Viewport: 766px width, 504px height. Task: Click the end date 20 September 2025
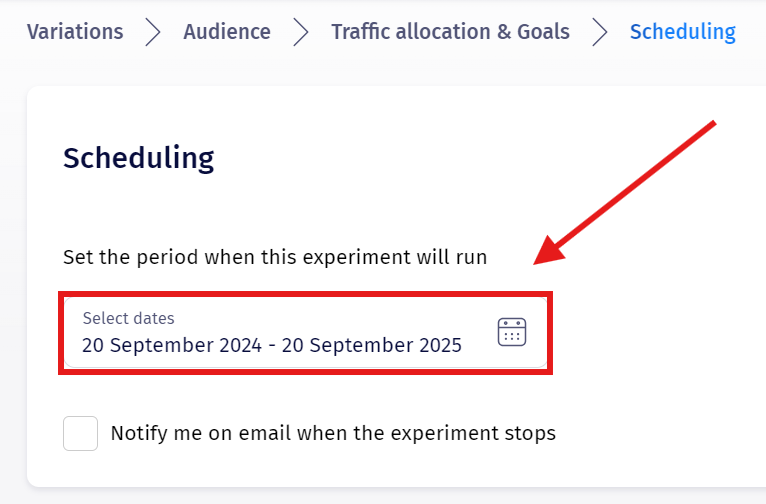(372, 346)
